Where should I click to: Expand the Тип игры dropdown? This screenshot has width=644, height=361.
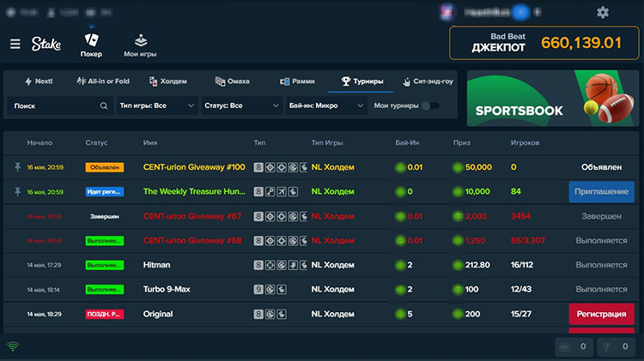(x=156, y=105)
